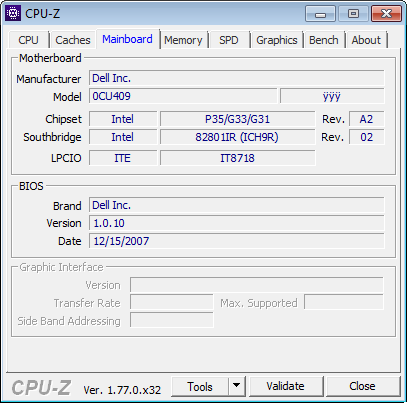Open the Bench tab

click(324, 40)
